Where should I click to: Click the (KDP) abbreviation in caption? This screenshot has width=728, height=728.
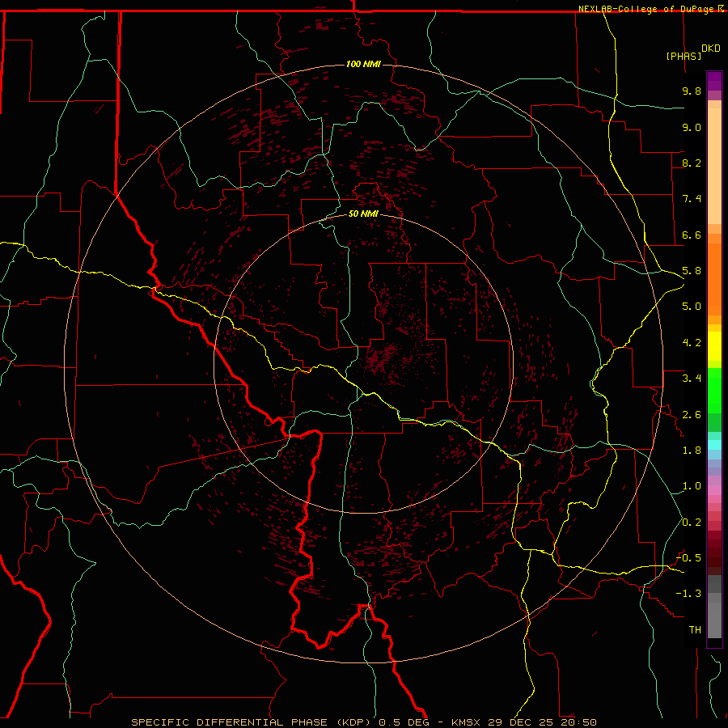355,722
